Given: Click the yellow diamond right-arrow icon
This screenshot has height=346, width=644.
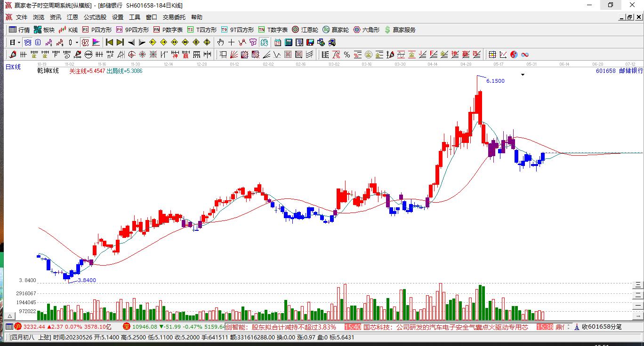Looking at the screenshot, I should coord(163,42).
